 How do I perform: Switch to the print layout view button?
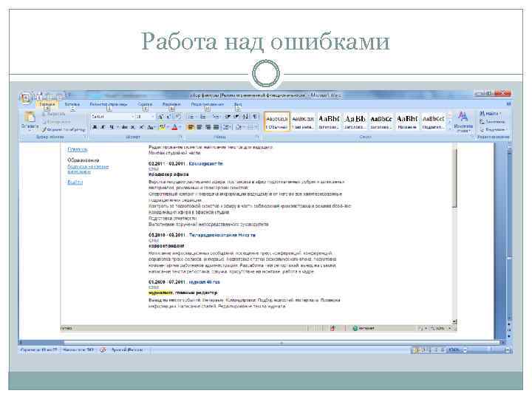[416, 349]
